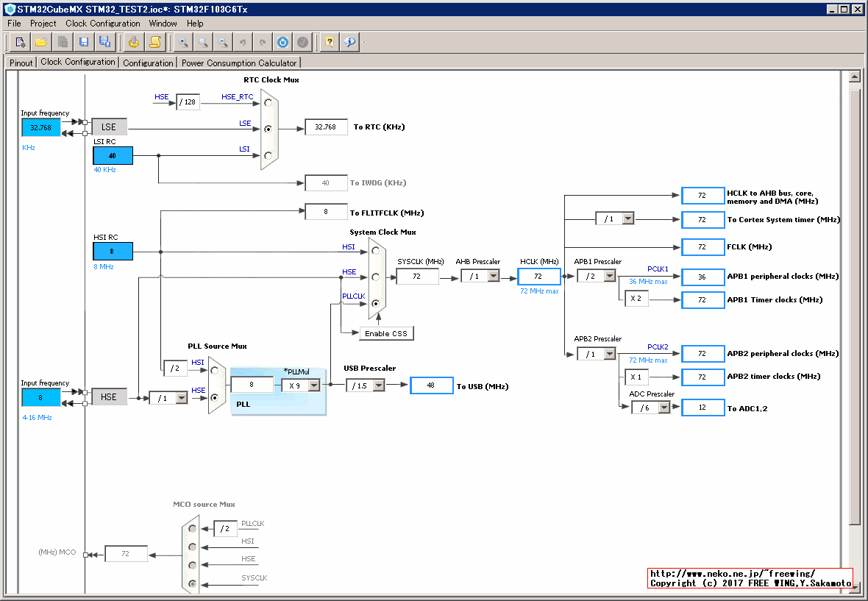Select PLLCLK in the System Clock Mux

coord(375,303)
